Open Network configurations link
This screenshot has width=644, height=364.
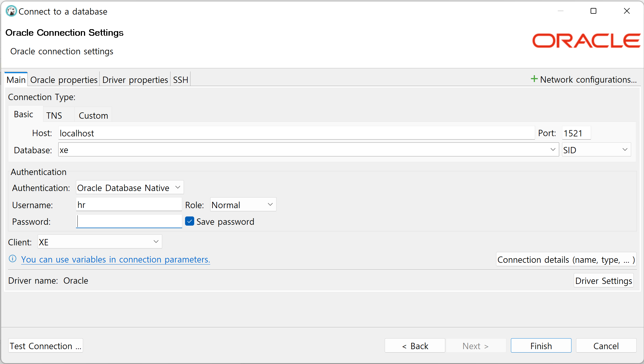(588, 79)
